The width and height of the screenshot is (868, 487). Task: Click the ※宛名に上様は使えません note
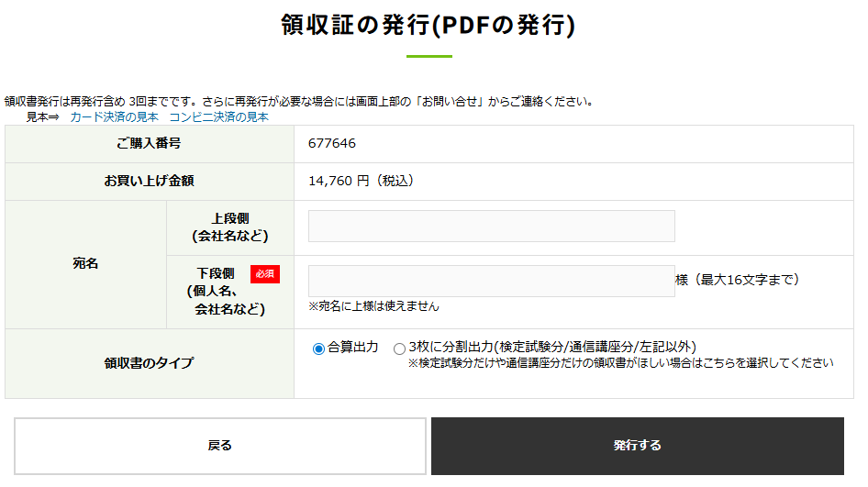[373, 306]
